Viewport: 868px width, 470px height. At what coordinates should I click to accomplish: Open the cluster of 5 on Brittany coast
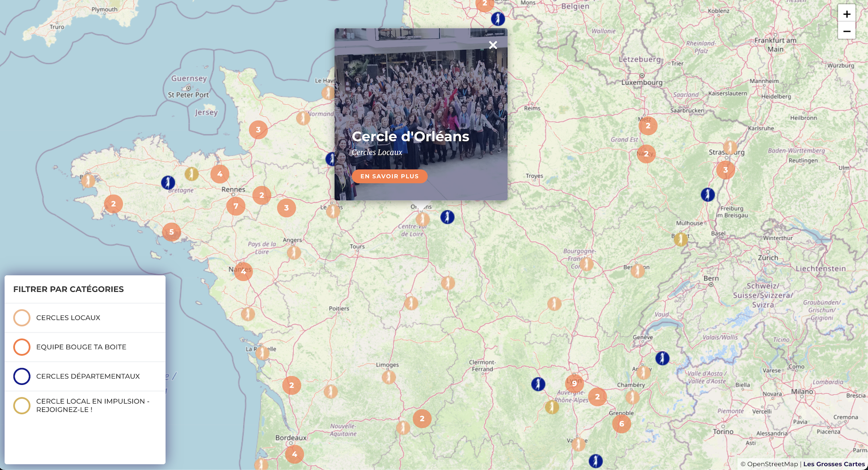click(171, 232)
